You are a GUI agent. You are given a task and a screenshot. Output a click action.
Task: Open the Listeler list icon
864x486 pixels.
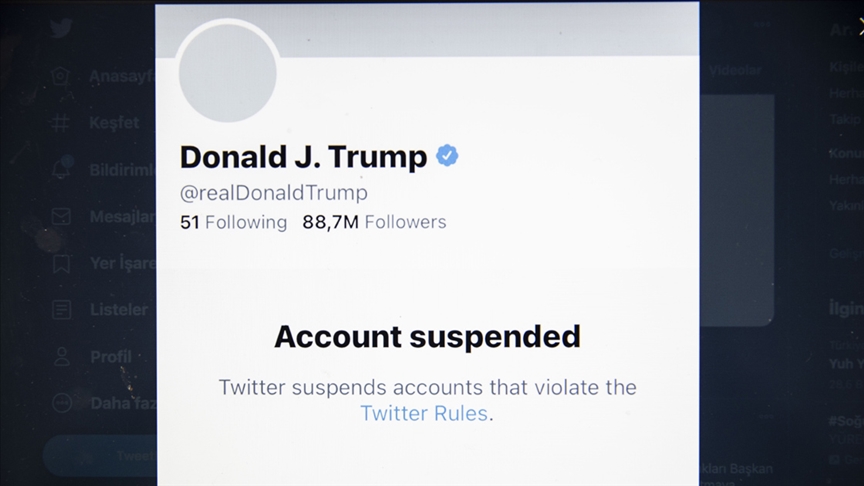(62, 310)
